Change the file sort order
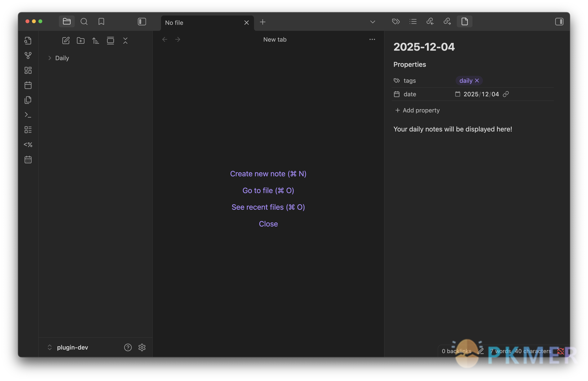Viewport: 588px width, 381px height. click(x=96, y=40)
